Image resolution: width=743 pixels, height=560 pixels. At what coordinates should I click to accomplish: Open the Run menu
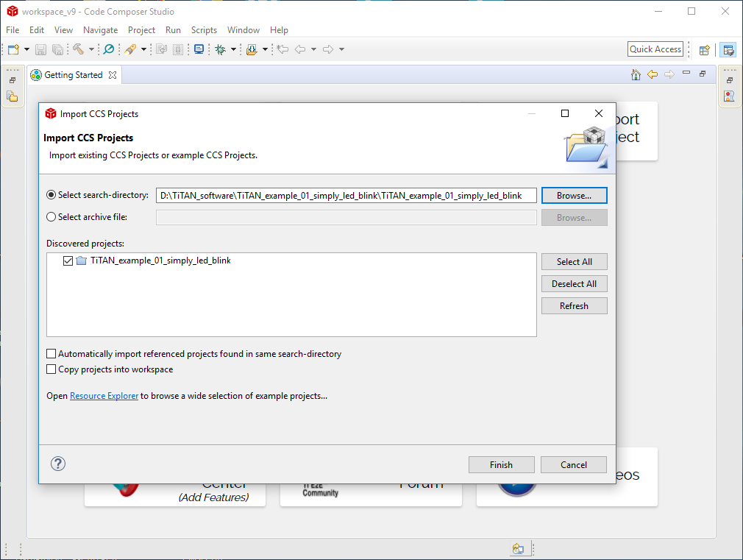click(x=173, y=30)
